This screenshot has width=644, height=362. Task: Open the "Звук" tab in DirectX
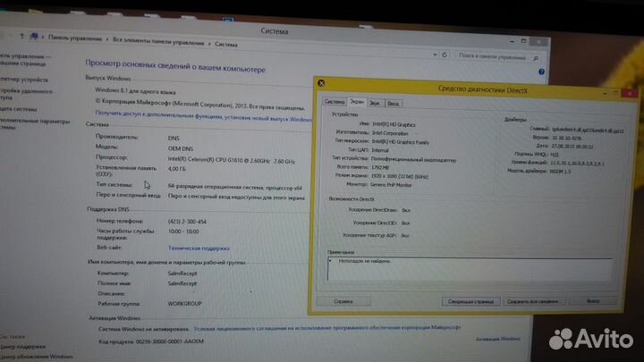coord(376,103)
